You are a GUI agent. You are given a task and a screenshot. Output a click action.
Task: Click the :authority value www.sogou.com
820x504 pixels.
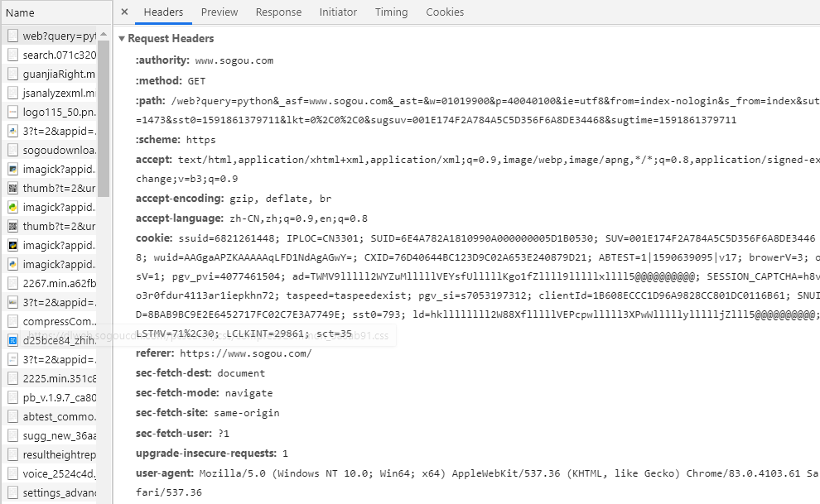pyautogui.click(x=234, y=60)
